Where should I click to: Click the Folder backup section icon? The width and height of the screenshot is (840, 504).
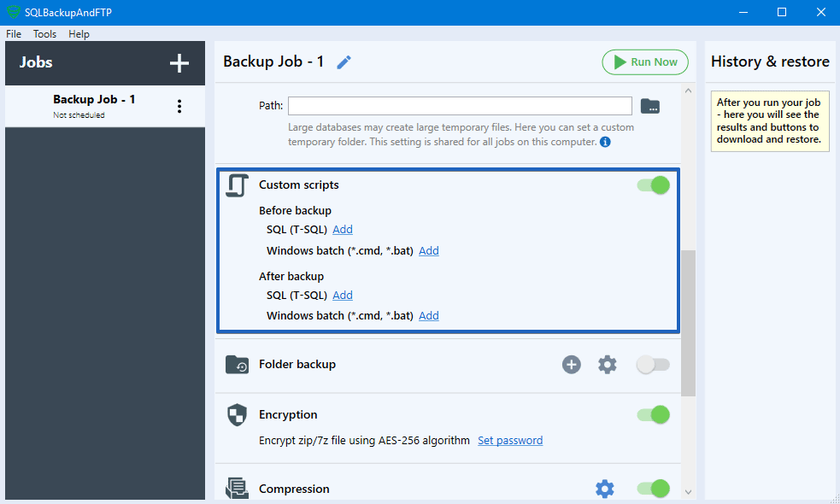[x=237, y=364]
